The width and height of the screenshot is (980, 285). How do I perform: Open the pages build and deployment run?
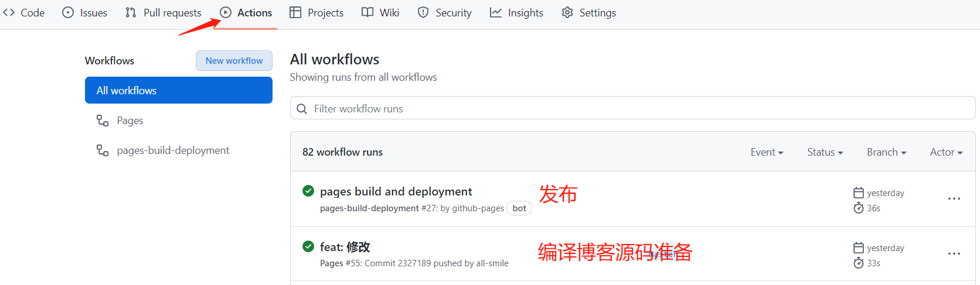point(396,191)
